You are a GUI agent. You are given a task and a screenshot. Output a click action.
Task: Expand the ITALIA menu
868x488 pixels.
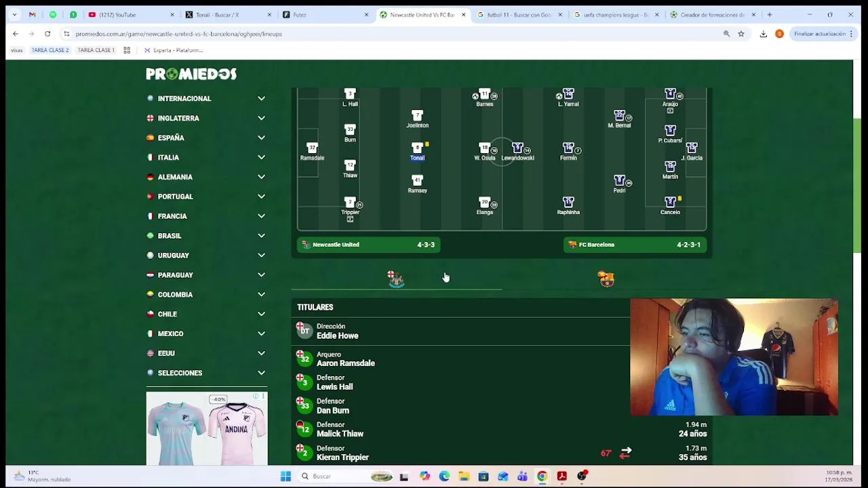pyautogui.click(x=206, y=157)
